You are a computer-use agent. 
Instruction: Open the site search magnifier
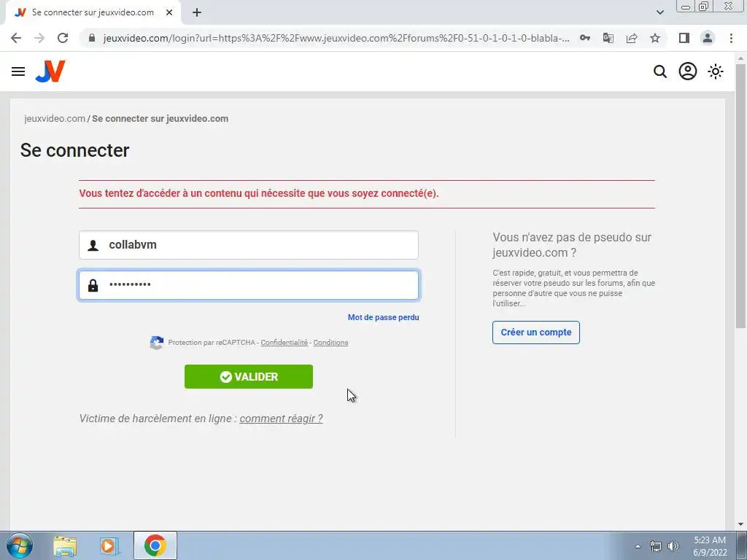(x=659, y=71)
